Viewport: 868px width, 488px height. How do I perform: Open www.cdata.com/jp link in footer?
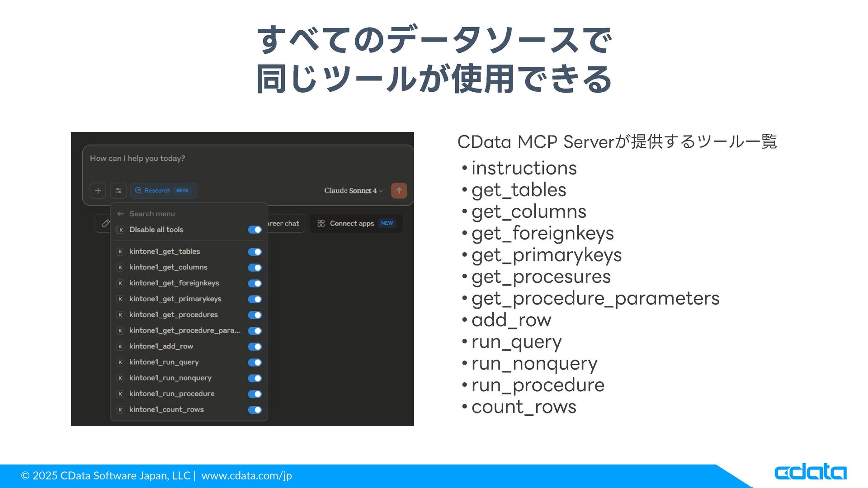click(x=246, y=476)
